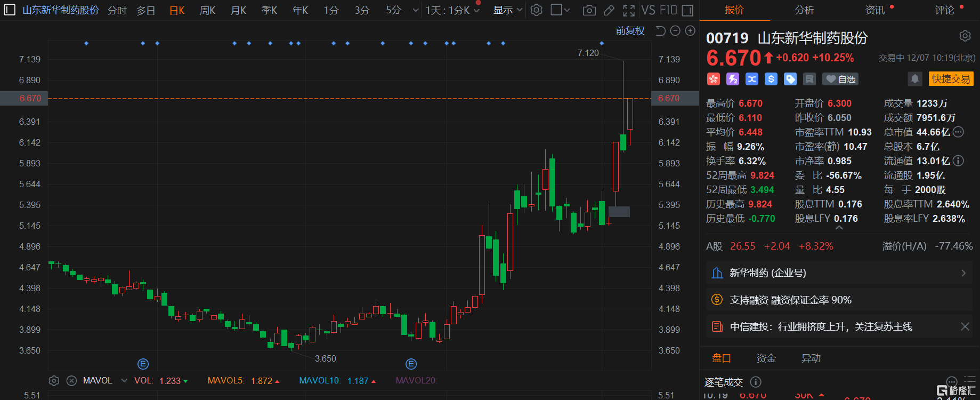Show info icon beside 逐笔成交
This screenshot has height=400, width=980.
coord(756,382)
